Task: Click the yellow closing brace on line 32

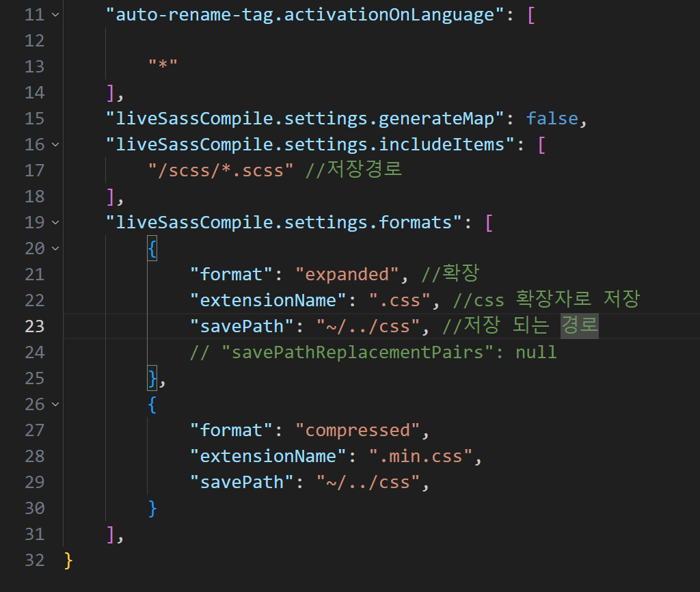Action: 68,561
